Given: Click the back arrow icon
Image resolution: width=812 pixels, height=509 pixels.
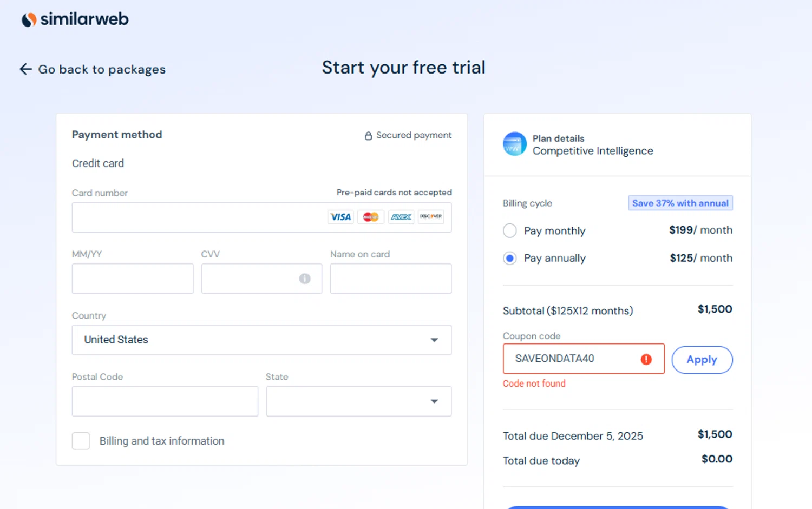Looking at the screenshot, I should click(x=25, y=69).
